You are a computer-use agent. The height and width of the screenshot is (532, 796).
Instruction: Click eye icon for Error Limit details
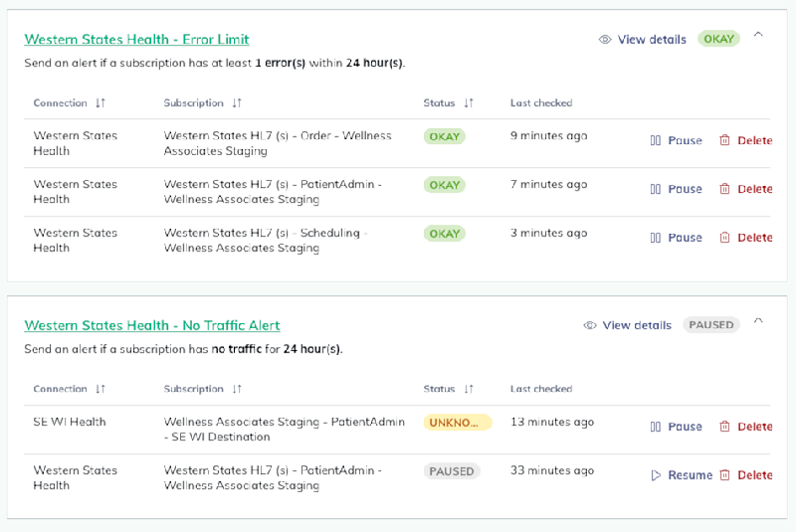(x=605, y=40)
